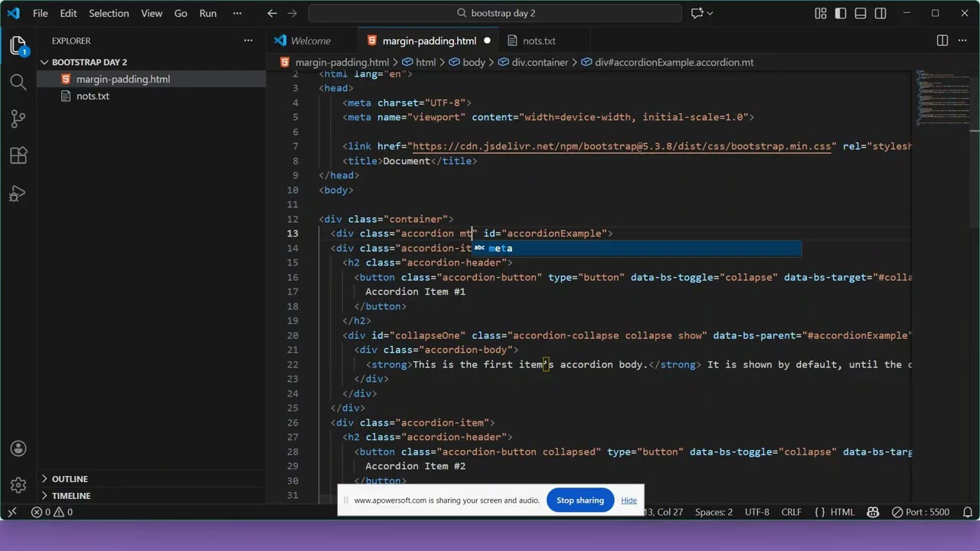Open the Copilot chat dropdown arrow
The height and width of the screenshot is (551, 980).
(710, 13)
